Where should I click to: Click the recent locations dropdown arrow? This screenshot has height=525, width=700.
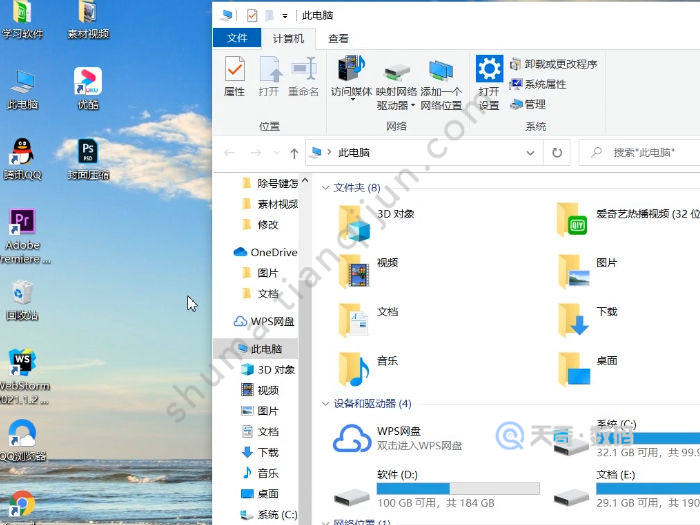[276, 153]
